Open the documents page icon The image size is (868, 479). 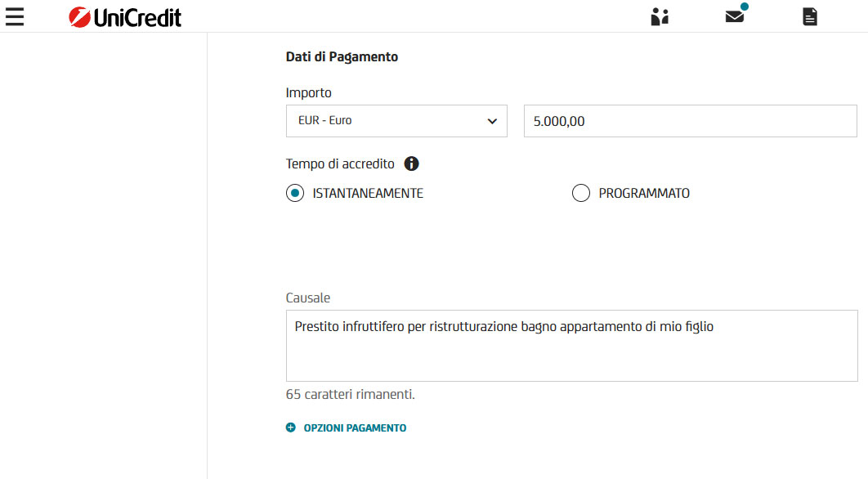pyautogui.click(x=809, y=16)
